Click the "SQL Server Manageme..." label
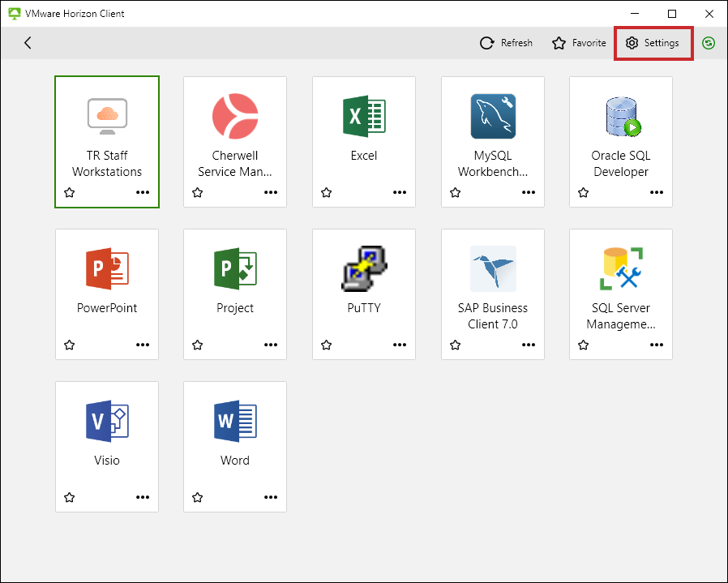 click(x=621, y=316)
